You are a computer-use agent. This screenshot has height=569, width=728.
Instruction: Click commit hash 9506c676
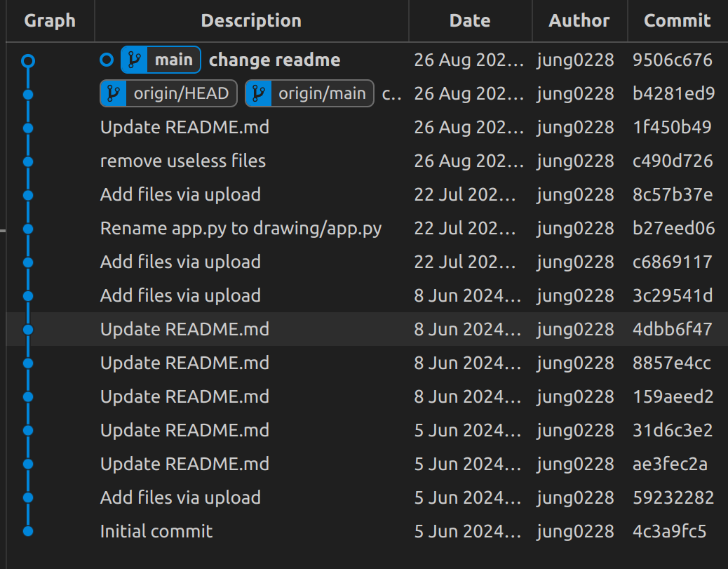[673, 60]
